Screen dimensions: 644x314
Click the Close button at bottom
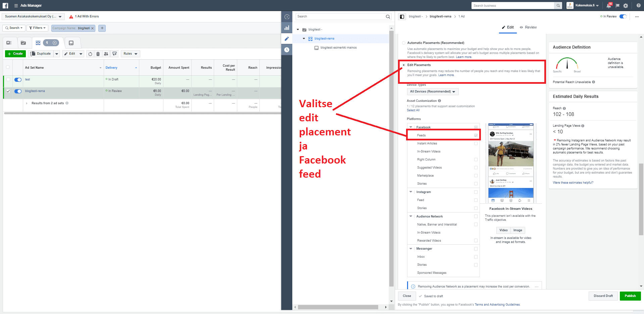(x=407, y=296)
